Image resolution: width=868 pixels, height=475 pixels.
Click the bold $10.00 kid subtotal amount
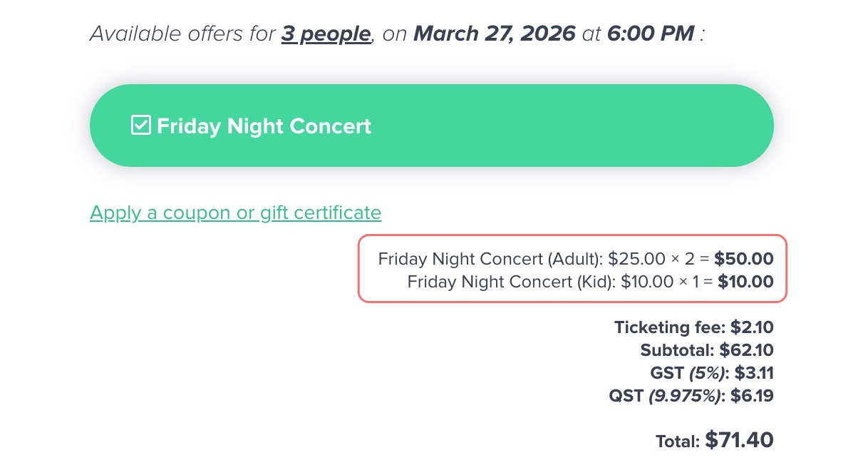(x=745, y=282)
